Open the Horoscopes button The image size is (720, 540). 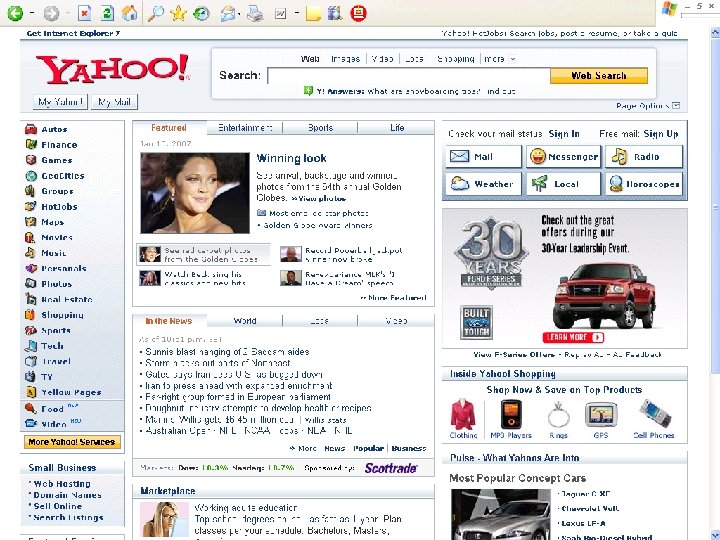[x=644, y=184]
